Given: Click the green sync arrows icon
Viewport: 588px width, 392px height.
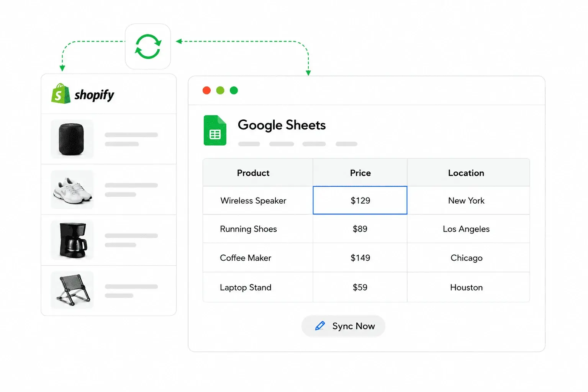Looking at the screenshot, I should click(x=148, y=47).
